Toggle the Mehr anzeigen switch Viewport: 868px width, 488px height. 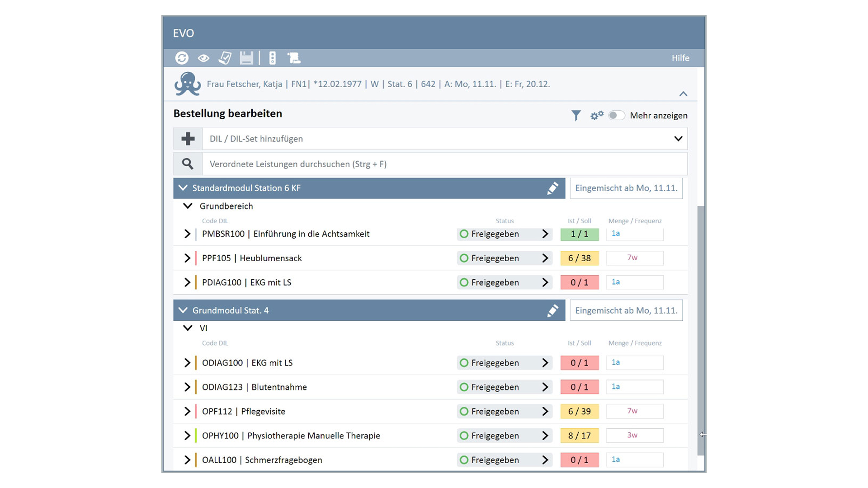616,116
